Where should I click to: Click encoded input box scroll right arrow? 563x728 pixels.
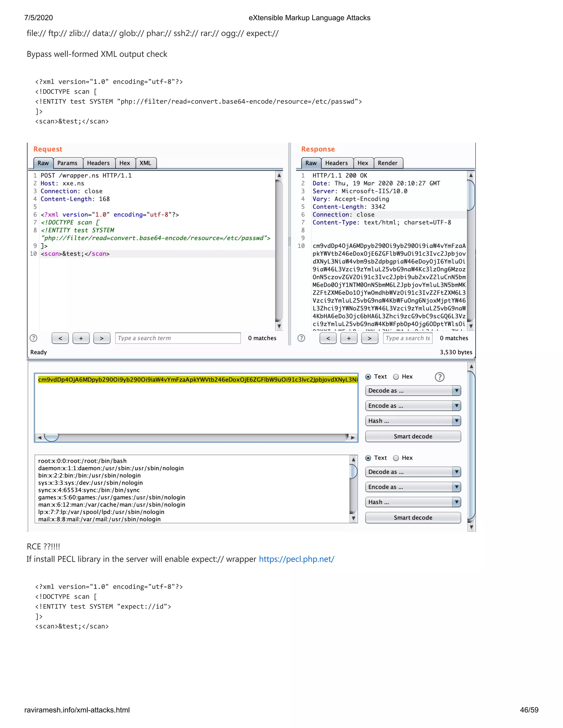[x=353, y=437]
